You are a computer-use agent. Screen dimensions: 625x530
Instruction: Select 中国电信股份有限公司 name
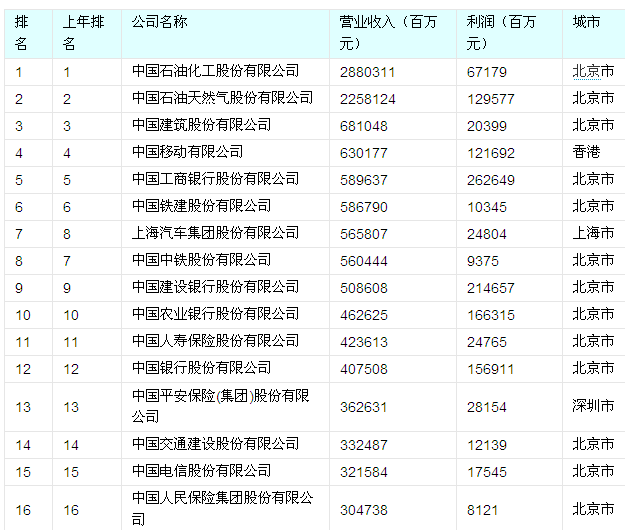click(201, 471)
